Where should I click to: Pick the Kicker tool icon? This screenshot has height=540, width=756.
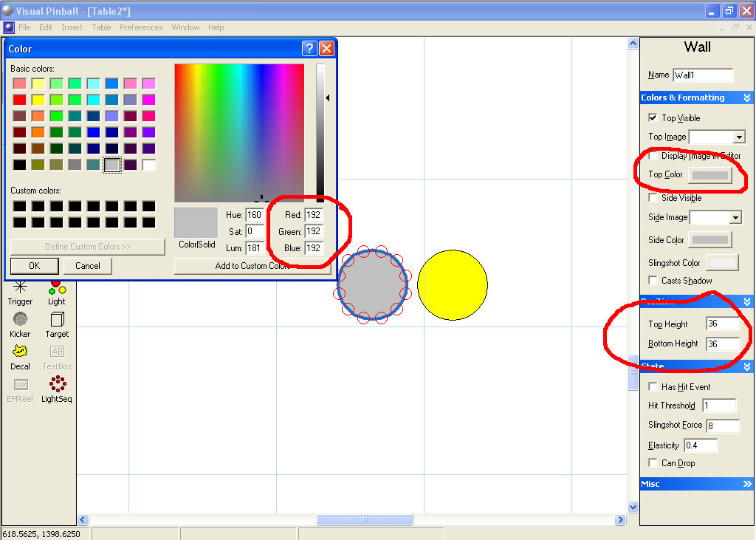click(x=20, y=319)
